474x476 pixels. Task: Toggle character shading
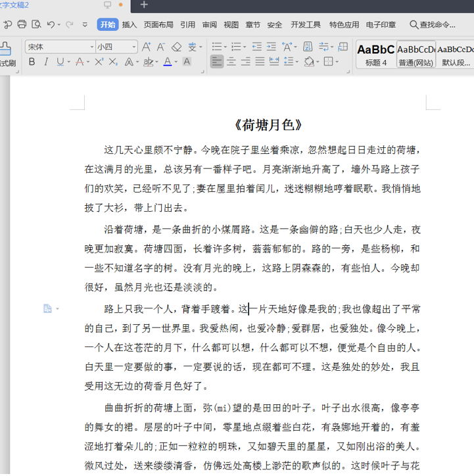click(187, 62)
